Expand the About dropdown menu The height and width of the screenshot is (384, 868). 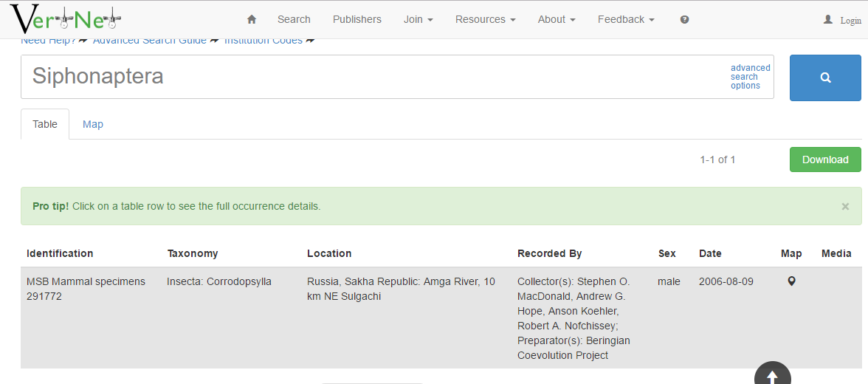point(557,19)
